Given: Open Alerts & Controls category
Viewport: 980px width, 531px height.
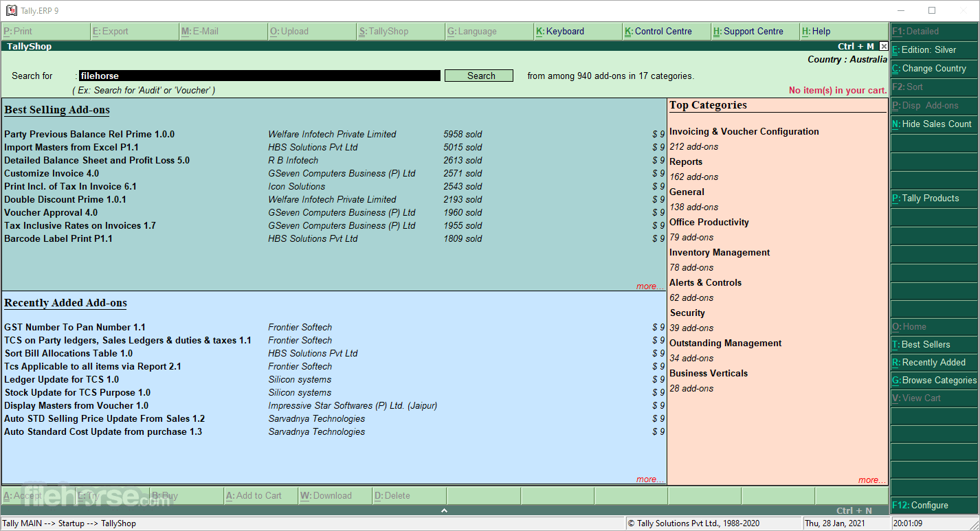Looking at the screenshot, I should tap(705, 282).
